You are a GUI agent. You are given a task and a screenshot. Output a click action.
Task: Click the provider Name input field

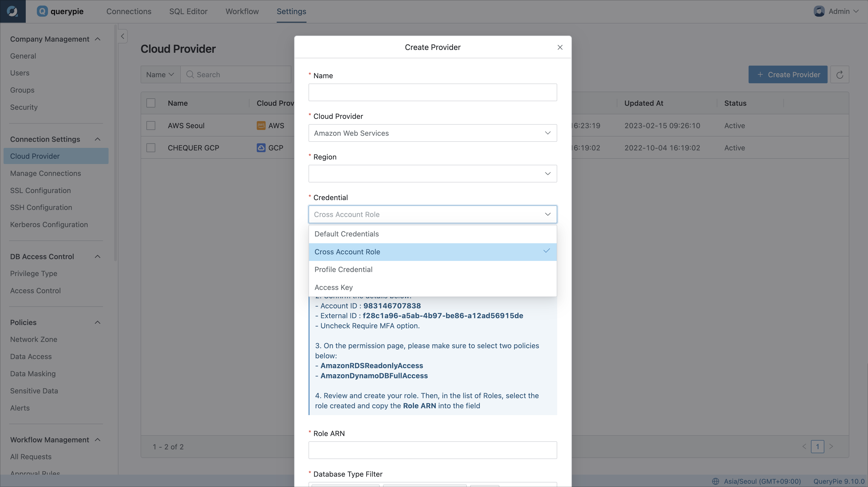(433, 92)
